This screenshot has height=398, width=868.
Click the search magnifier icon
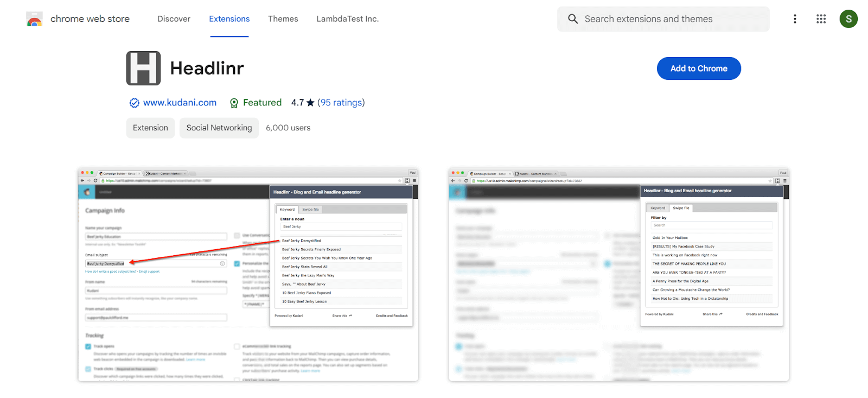(x=573, y=19)
